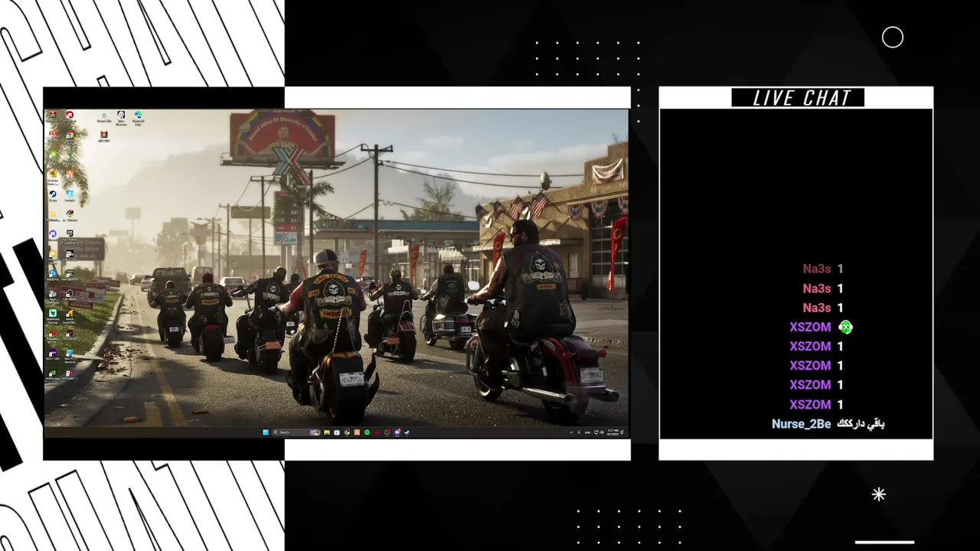Open the taskbar clock and date
Screen dimensions: 980x551
612,432
